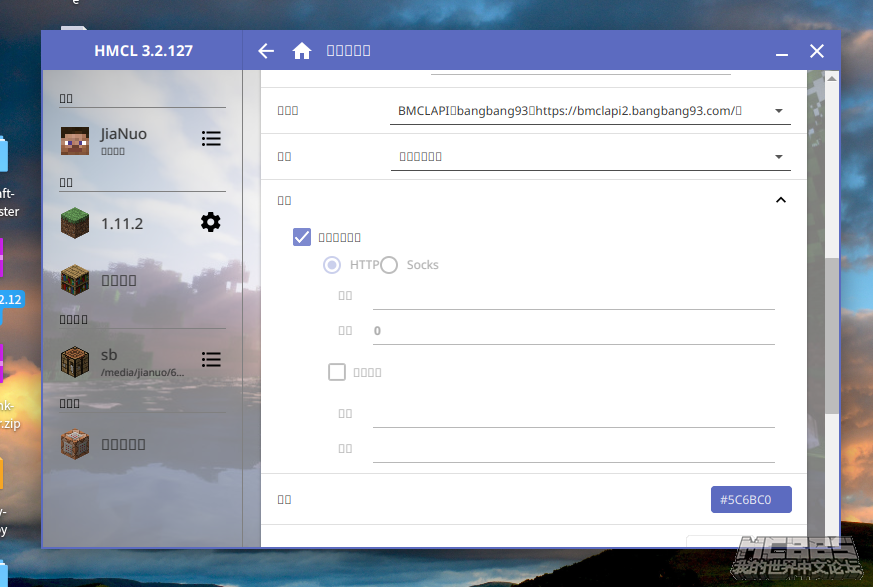Click the port input field showing 0

click(573, 331)
